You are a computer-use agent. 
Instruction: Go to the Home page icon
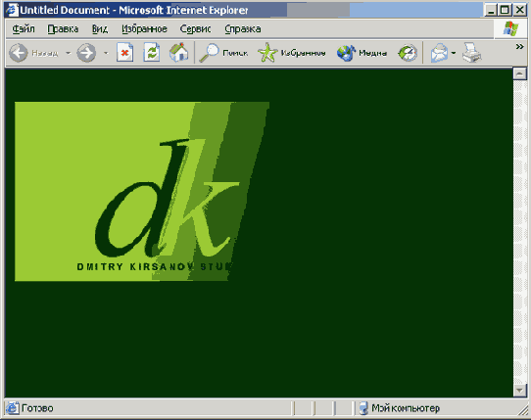179,53
